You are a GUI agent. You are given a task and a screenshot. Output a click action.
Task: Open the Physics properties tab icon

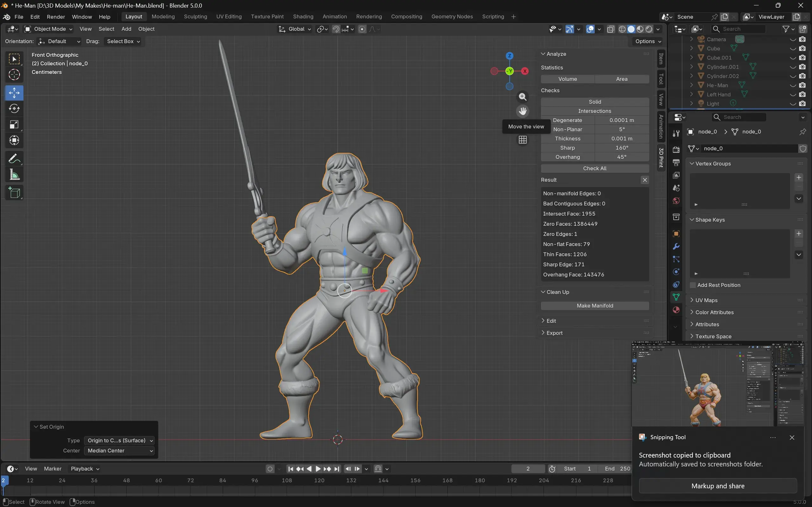point(676,272)
